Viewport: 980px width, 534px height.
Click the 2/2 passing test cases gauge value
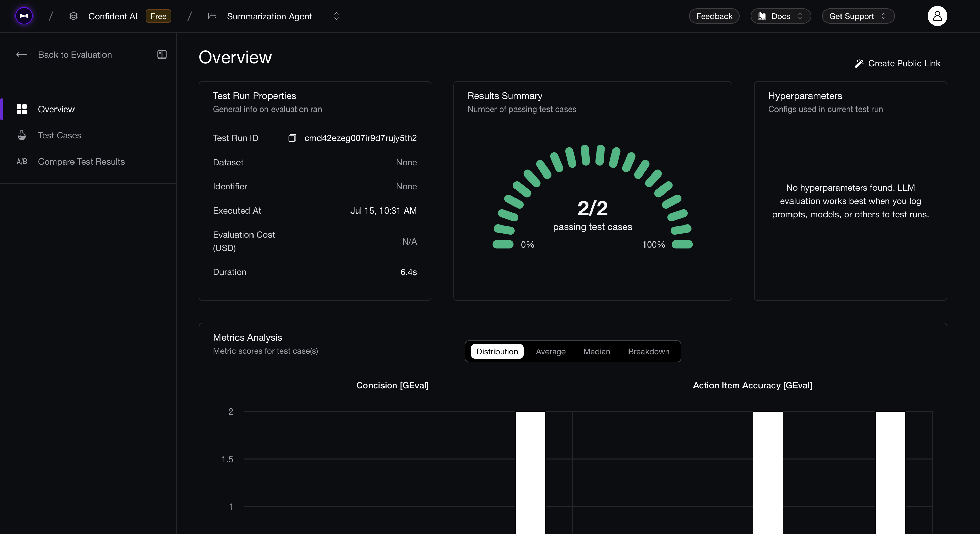(x=592, y=208)
